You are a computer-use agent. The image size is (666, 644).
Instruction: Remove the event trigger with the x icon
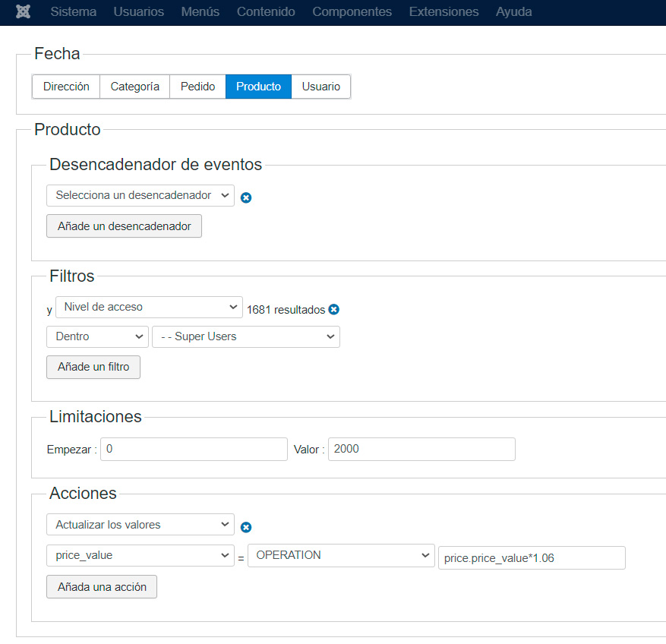pos(246,197)
